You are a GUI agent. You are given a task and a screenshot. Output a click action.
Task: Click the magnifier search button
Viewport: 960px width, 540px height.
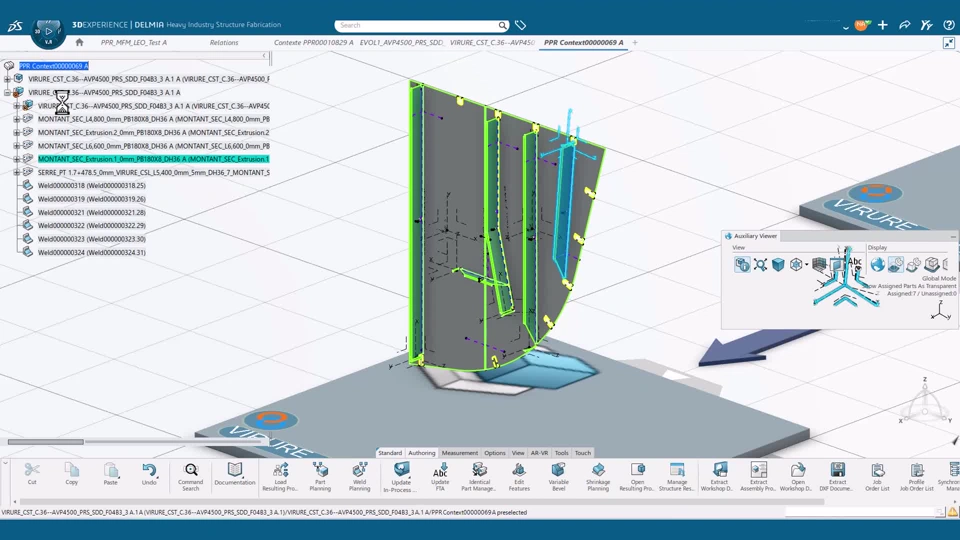503,25
